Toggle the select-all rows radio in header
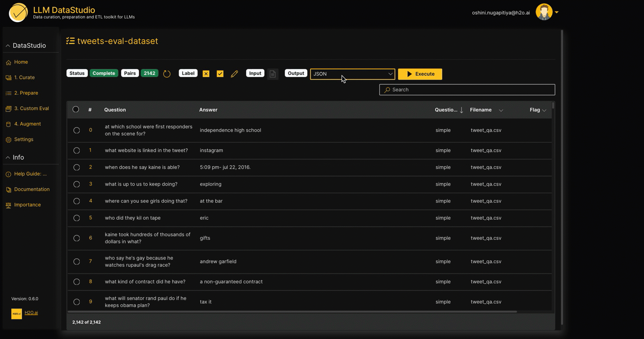 tap(76, 109)
